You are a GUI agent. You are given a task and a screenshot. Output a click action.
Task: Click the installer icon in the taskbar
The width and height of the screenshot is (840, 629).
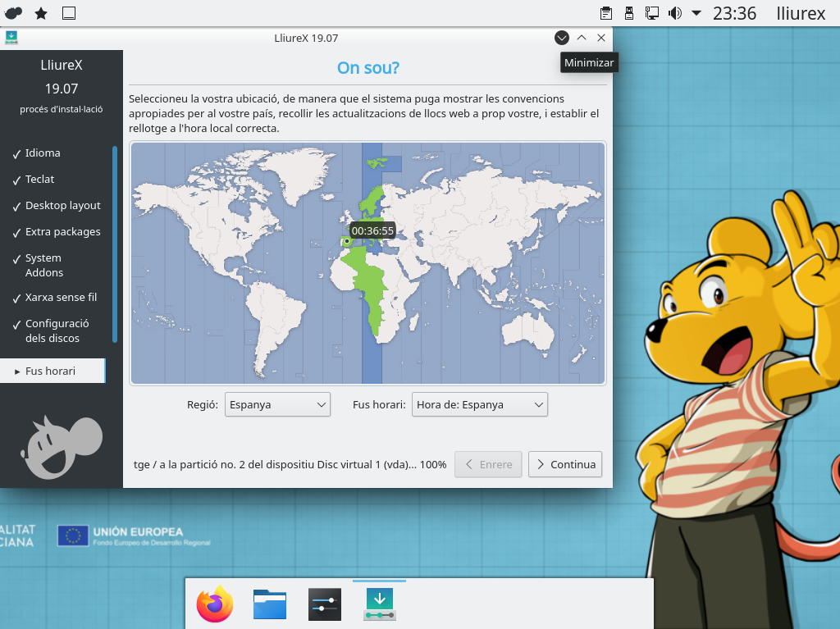[x=380, y=604]
